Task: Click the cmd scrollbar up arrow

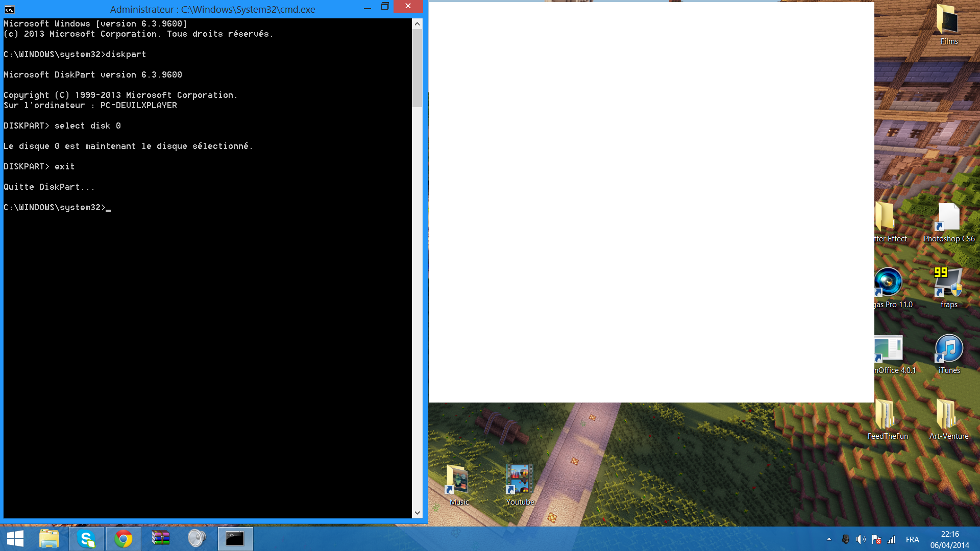Action: (x=417, y=23)
